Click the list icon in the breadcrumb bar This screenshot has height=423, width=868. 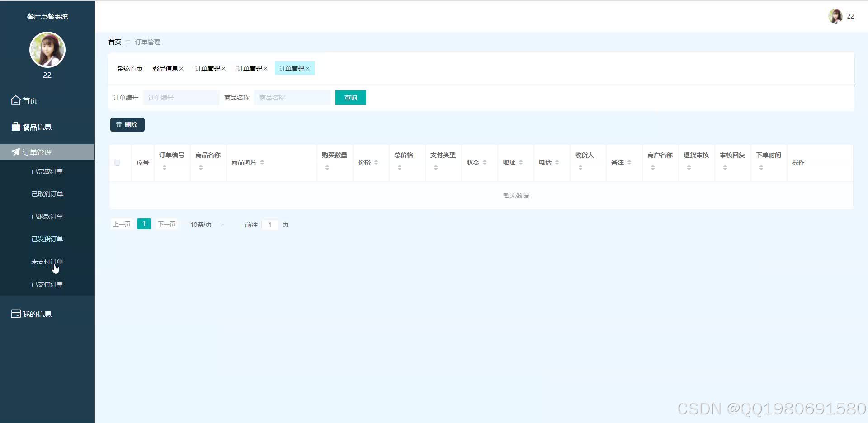pos(127,42)
